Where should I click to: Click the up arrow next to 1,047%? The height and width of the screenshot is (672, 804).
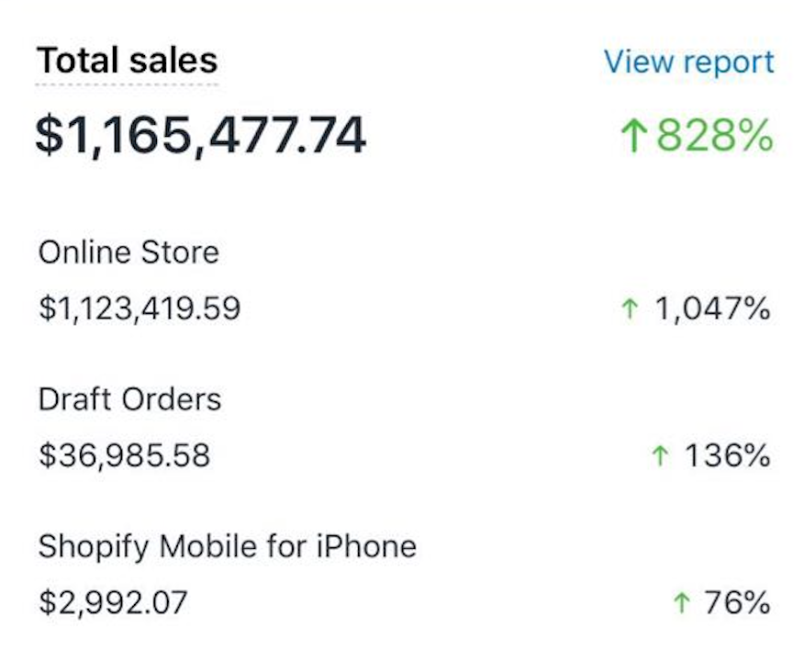[630, 309]
